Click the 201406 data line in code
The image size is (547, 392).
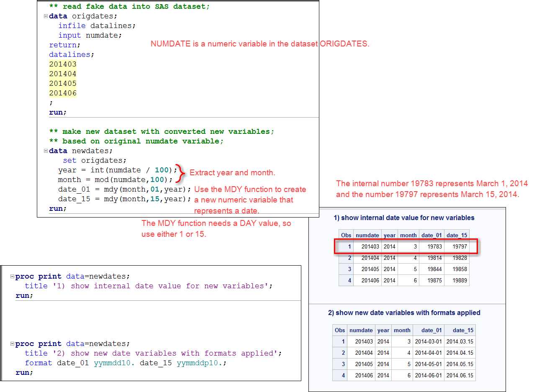pos(63,93)
